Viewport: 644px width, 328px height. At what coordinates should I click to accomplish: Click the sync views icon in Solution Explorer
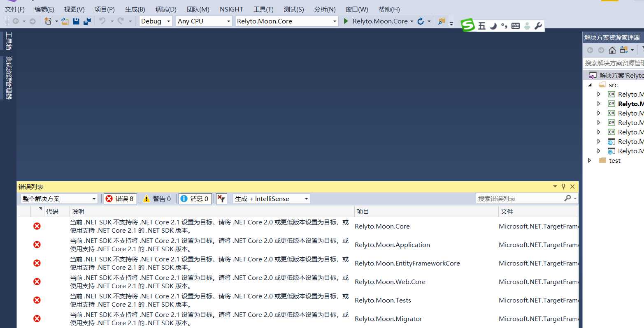point(624,50)
